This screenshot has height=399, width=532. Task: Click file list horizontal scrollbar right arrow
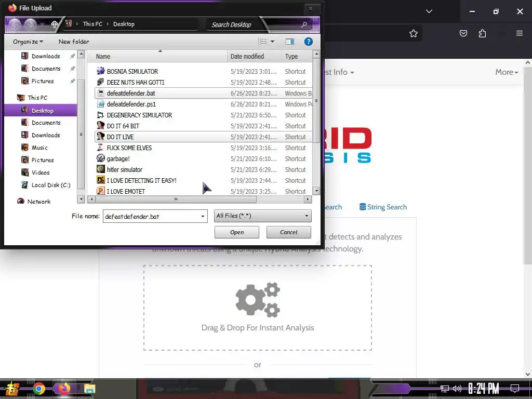click(x=308, y=199)
